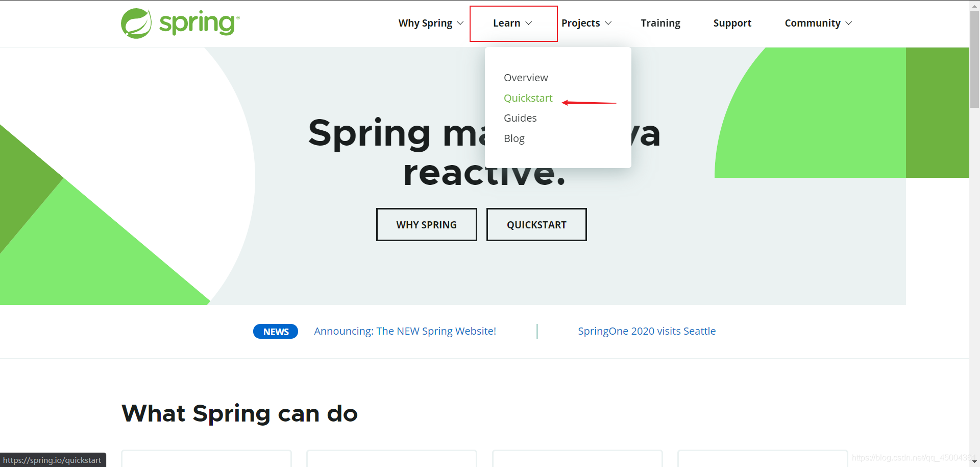
Task: Open the NEW Spring Website announcement
Action: [x=405, y=331]
